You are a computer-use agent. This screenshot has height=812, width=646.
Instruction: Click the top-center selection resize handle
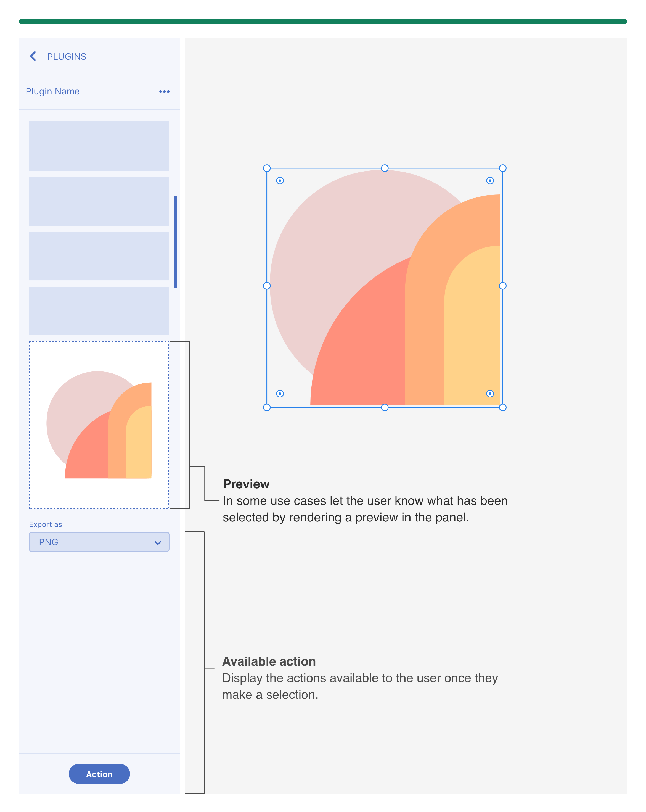click(x=384, y=168)
